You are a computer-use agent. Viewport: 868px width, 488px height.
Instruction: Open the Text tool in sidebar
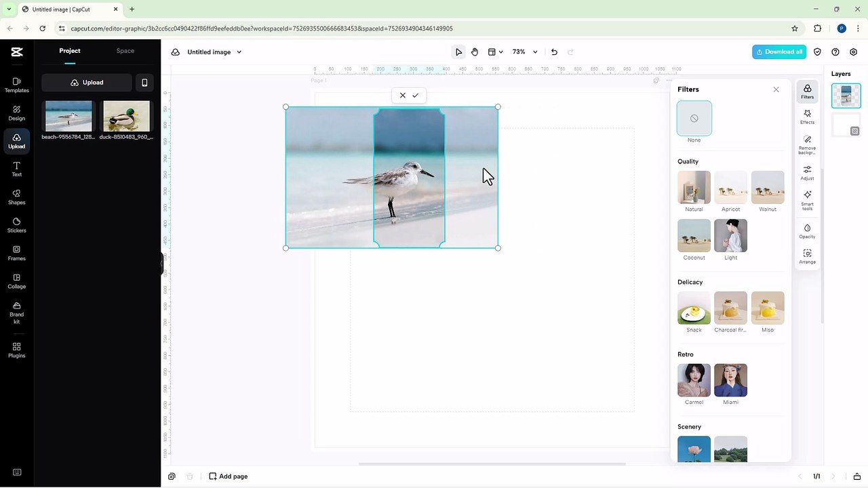tap(17, 169)
